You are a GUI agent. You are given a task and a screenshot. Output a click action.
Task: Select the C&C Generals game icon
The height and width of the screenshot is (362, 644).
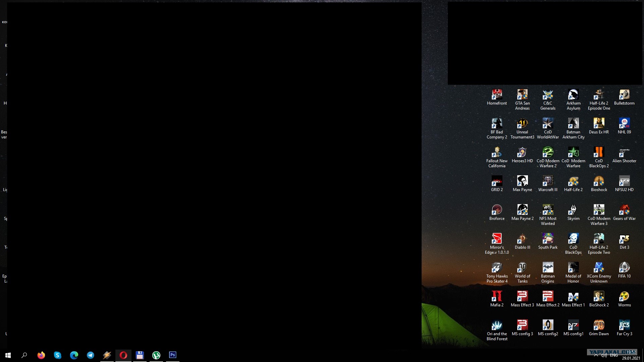(548, 100)
